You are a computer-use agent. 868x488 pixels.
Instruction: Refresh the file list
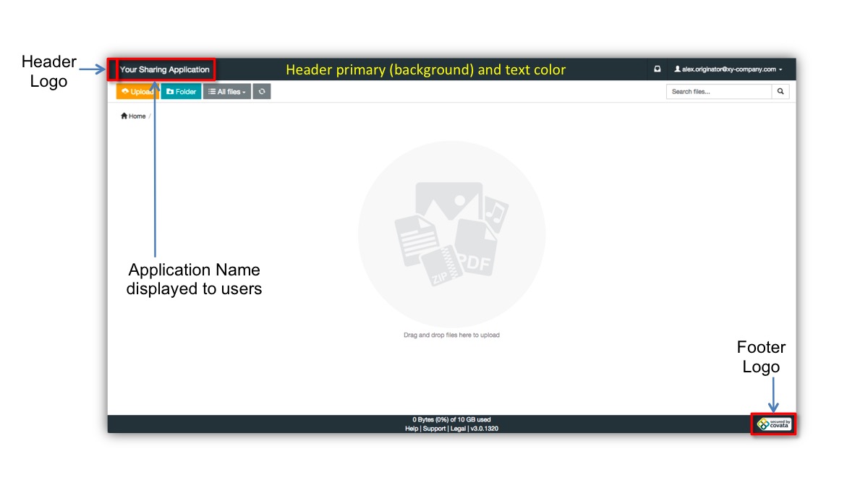point(262,92)
